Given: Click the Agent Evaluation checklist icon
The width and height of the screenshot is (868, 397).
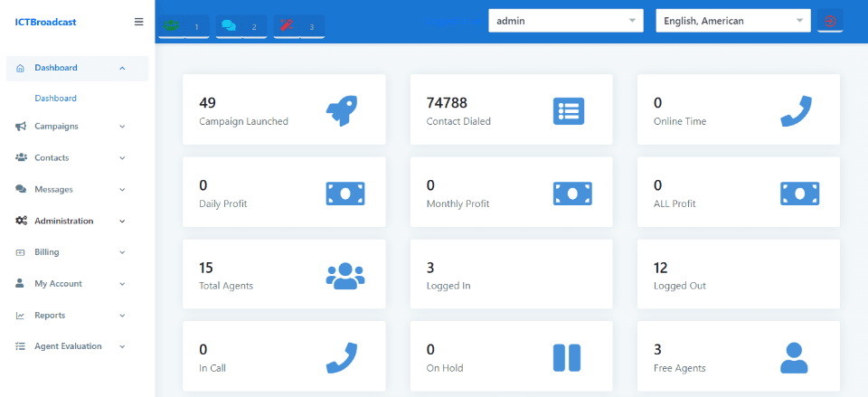Looking at the screenshot, I should pyautogui.click(x=21, y=346).
